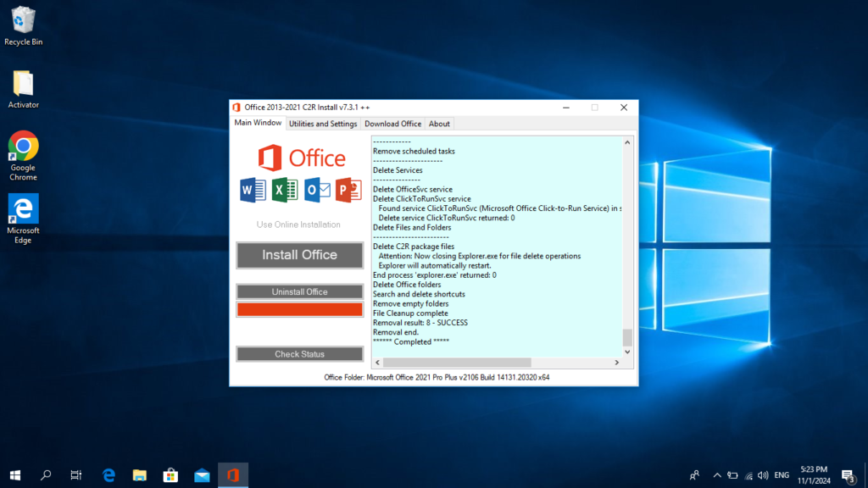
Task: Click the vertical scrollbar thumb of the log
Action: pos(627,337)
